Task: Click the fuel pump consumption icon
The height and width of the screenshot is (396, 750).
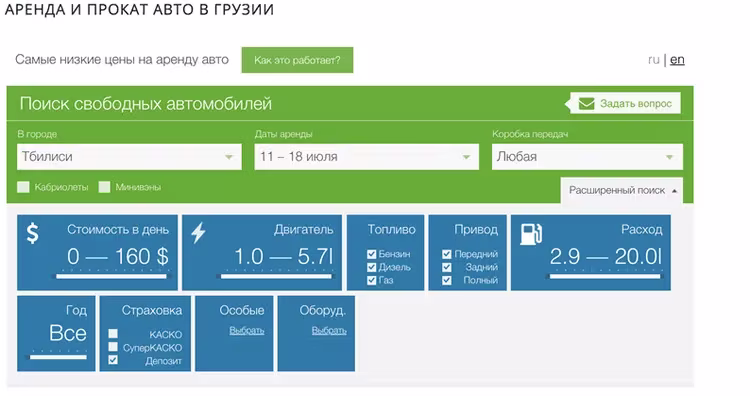Action: coord(531,234)
